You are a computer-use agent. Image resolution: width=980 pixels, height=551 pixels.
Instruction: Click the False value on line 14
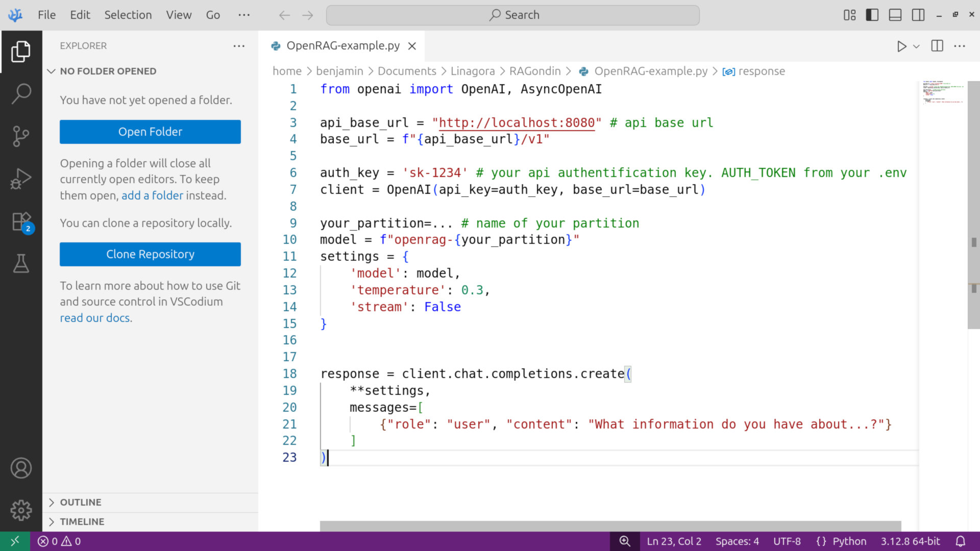(442, 307)
